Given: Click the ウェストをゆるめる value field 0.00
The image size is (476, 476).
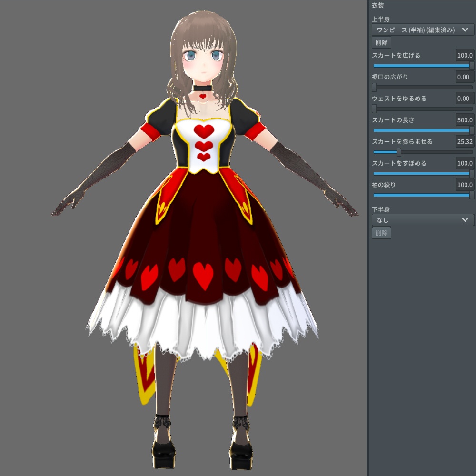Looking at the screenshot, I should (x=465, y=99).
